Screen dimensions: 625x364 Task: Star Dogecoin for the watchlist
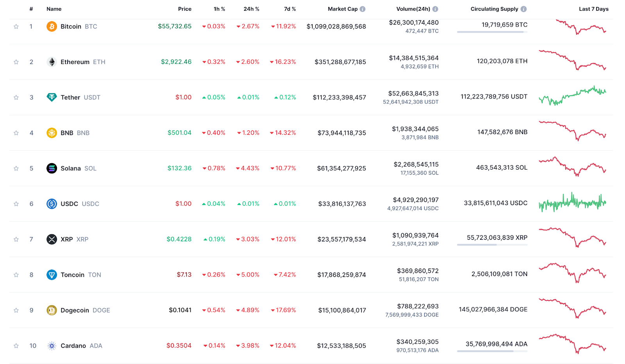16,310
